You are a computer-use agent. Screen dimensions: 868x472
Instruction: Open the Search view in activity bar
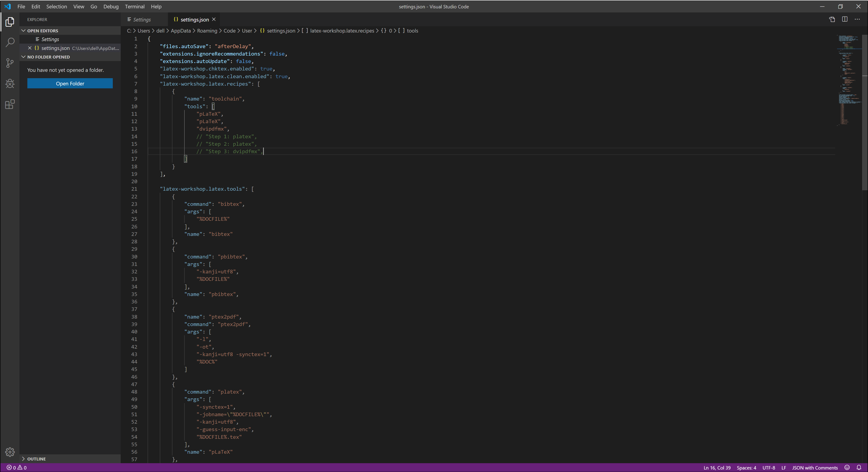coord(10,42)
